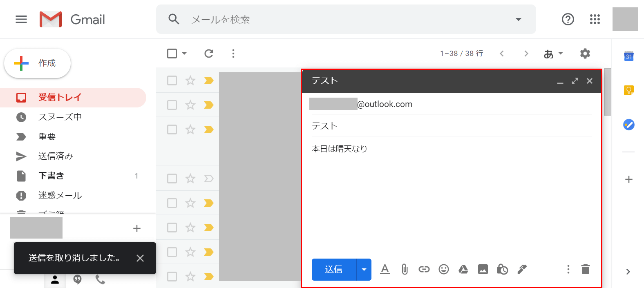Discard draft with trash icon
This screenshot has height=288, width=644.
click(586, 269)
